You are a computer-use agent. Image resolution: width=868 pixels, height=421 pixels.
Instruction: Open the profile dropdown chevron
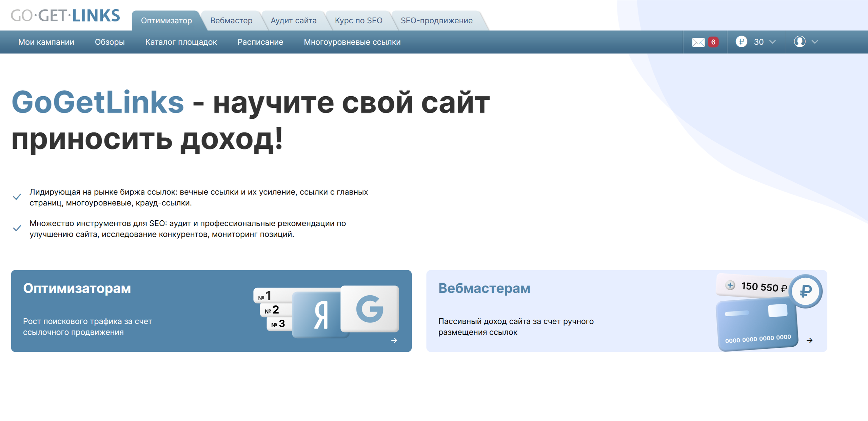point(815,42)
